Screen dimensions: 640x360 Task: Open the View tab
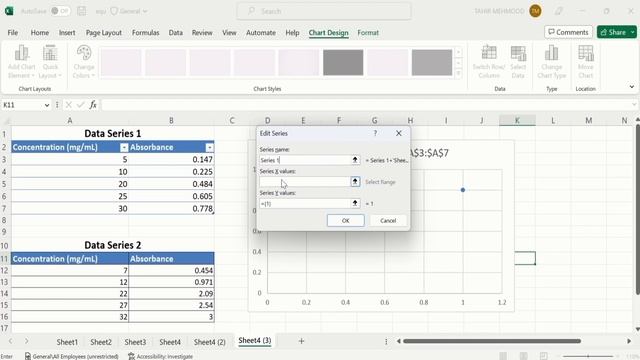coord(229,33)
